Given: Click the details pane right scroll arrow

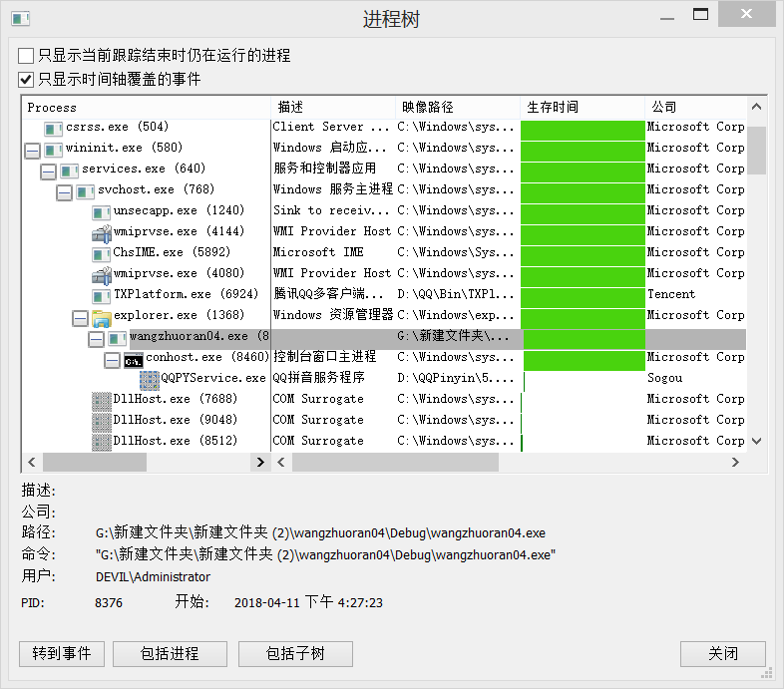Looking at the screenshot, I should [x=735, y=462].
